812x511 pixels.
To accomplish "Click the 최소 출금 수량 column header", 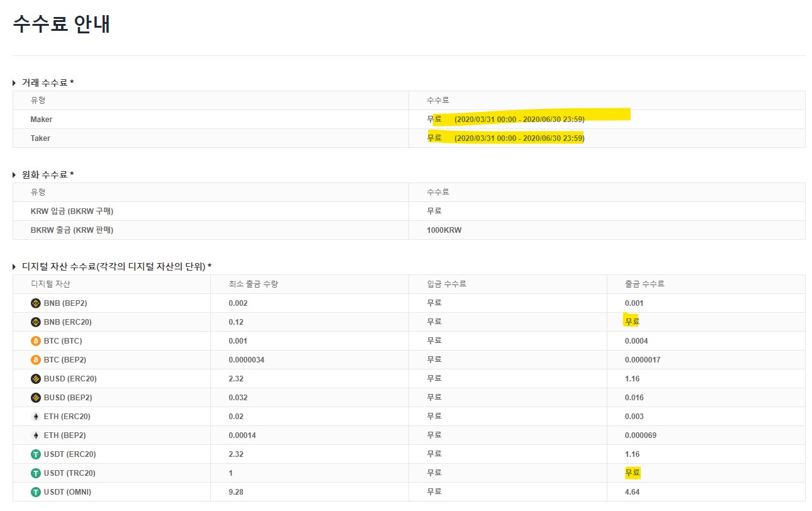I will tap(253, 284).
